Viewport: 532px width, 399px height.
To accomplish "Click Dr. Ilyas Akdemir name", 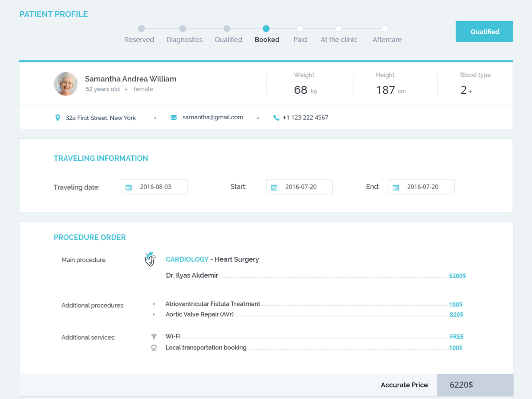I will click(x=192, y=275).
